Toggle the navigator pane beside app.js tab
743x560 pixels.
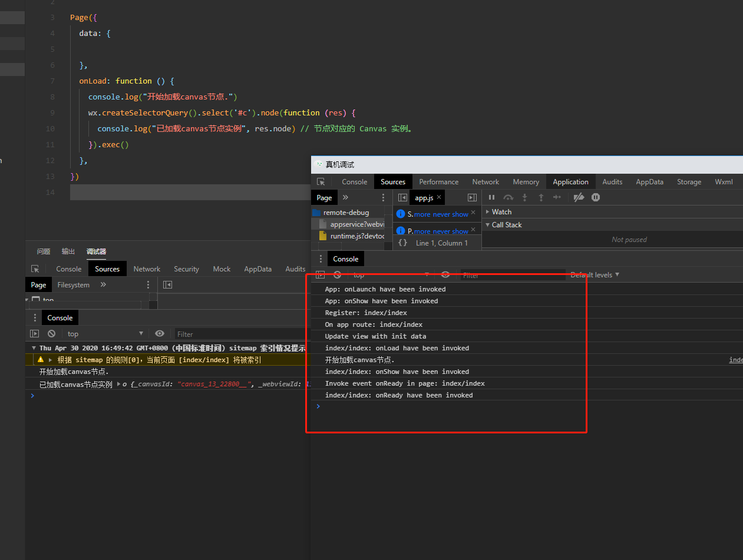tap(403, 198)
